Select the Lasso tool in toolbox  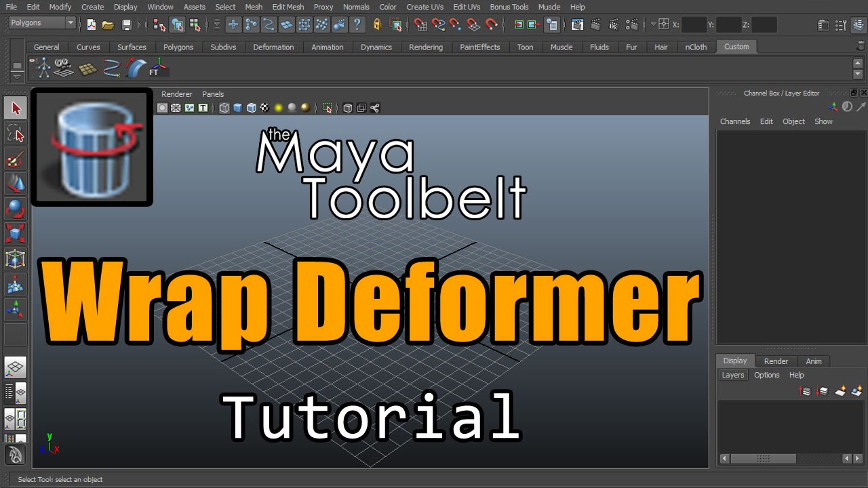tap(16, 134)
